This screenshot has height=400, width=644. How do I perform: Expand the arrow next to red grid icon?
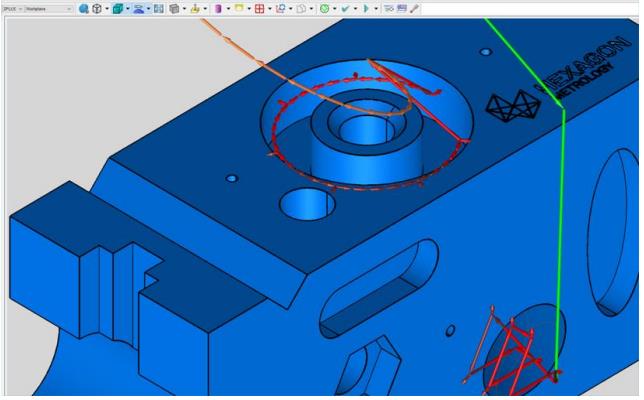tap(269, 7)
